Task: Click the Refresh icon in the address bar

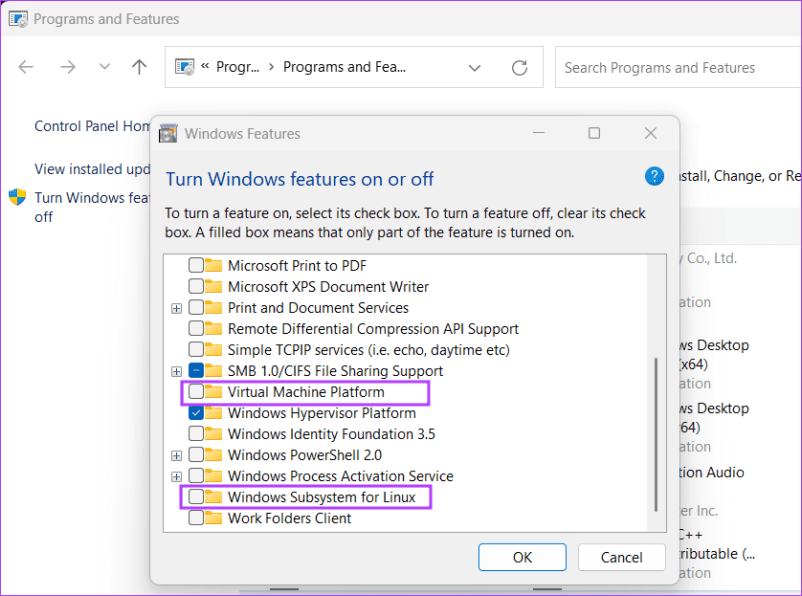Action: (x=519, y=67)
